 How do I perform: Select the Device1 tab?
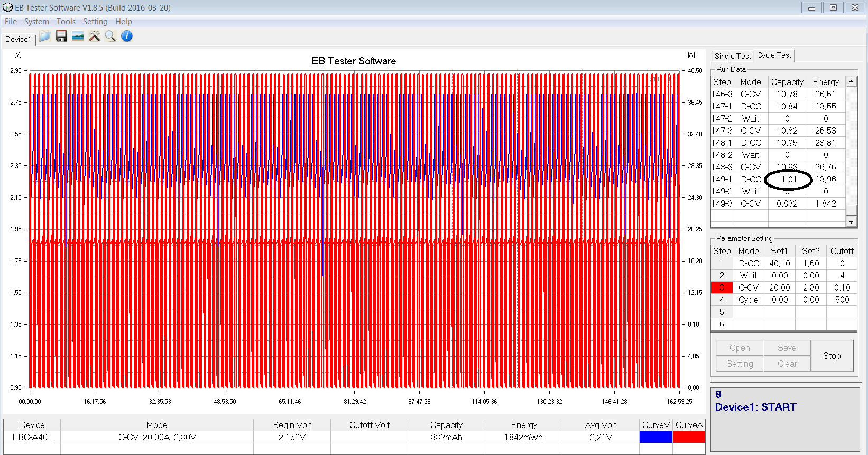(18, 39)
